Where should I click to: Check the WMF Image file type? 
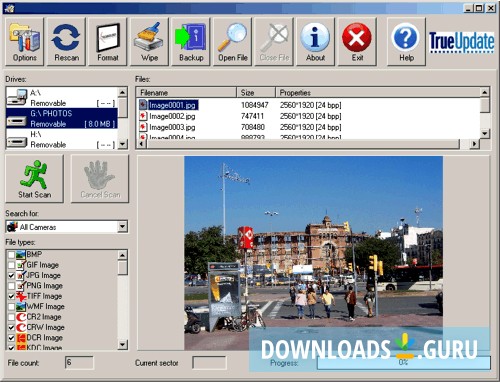(x=11, y=307)
